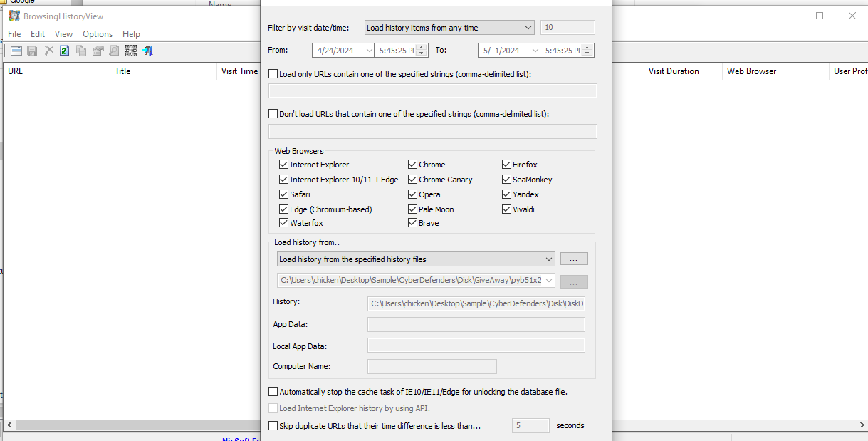Uncheck the Brave checkbox

pos(413,223)
